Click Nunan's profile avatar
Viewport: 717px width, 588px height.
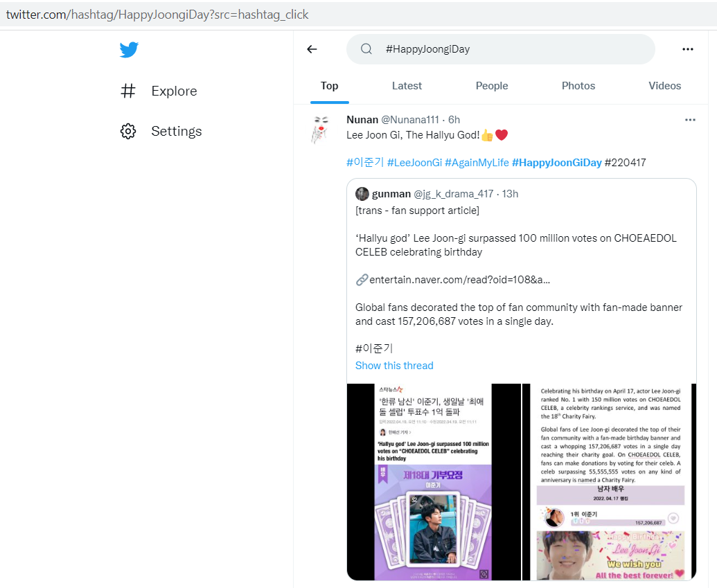coord(321,130)
